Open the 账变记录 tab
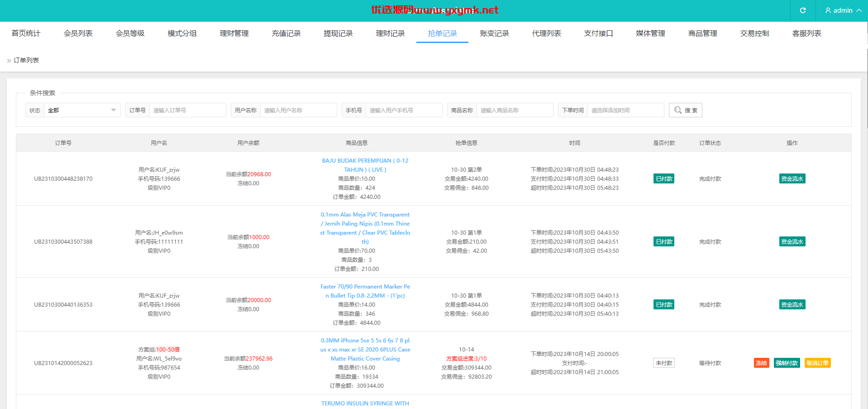Screen dimensions: 868x409 pos(494,33)
